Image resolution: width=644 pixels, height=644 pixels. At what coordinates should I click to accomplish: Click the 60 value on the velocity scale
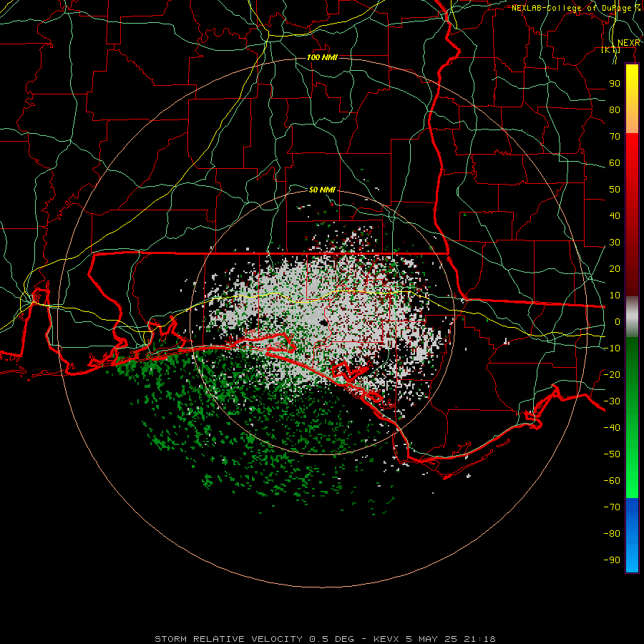coord(615,162)
